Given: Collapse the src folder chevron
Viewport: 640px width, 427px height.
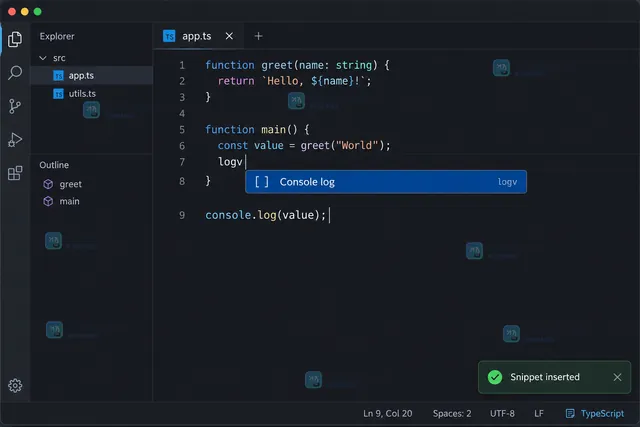Looking at the screenshot, I should [43, 58].
